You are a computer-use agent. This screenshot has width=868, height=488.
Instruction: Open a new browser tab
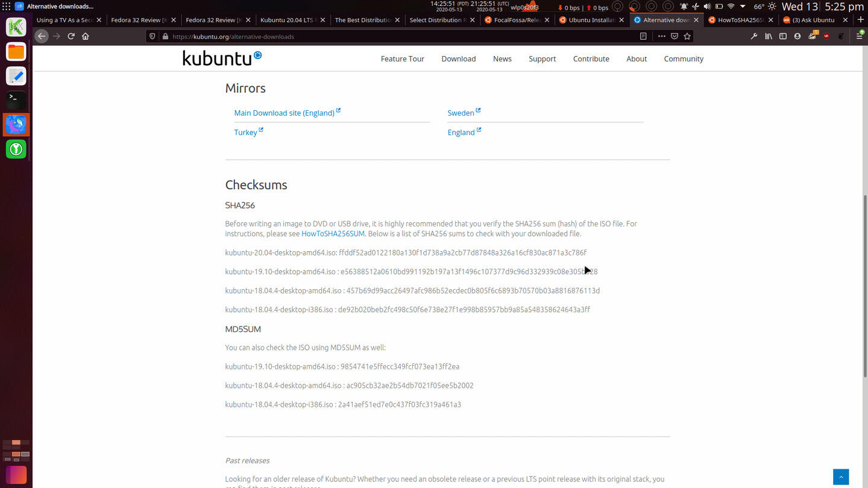860,20
